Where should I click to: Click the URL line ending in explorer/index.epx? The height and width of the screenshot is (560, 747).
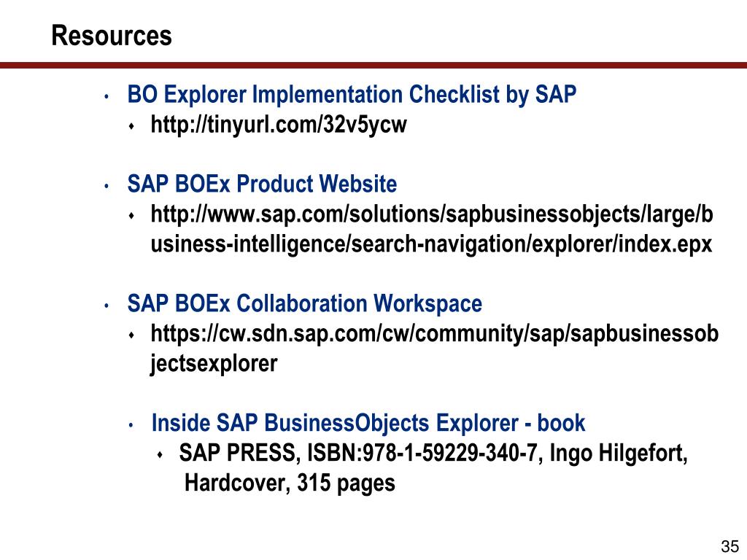pos(431,244)
